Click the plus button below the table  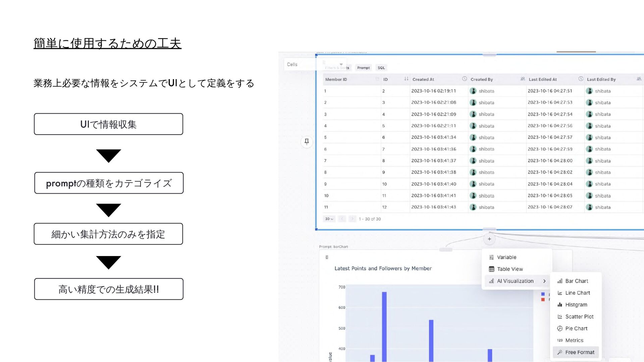[489, 239]
